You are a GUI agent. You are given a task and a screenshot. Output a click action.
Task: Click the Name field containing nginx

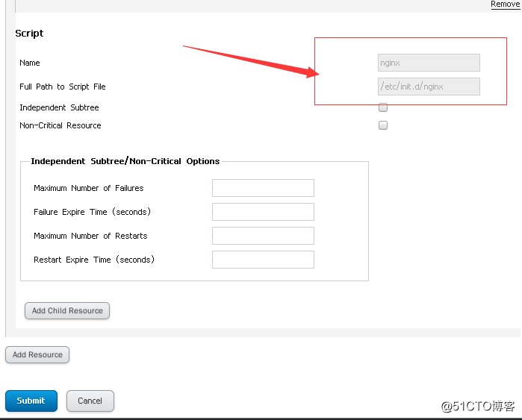[429, 63]
